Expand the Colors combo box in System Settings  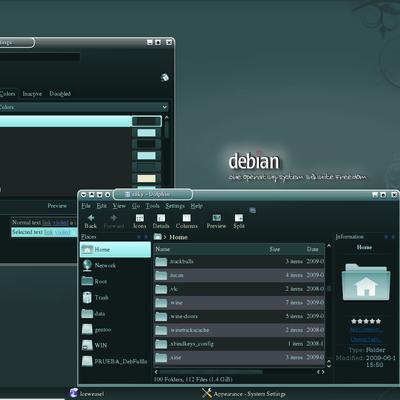[x=83, y=107]
